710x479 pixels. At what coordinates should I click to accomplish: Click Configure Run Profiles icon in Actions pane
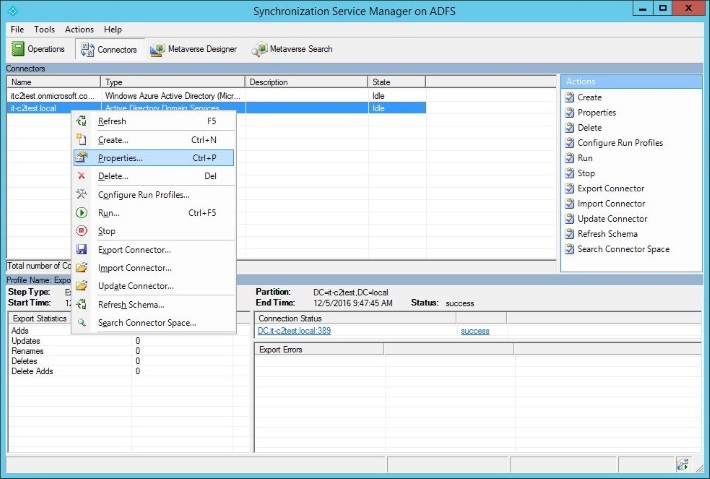[570, 143]
